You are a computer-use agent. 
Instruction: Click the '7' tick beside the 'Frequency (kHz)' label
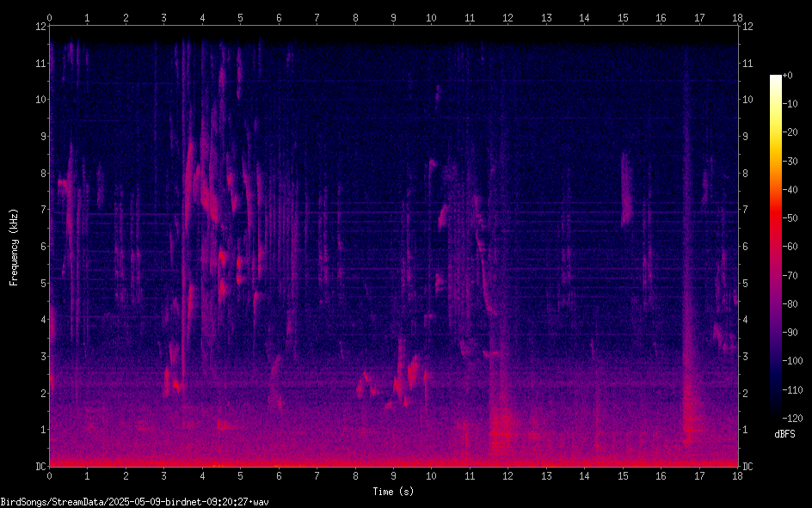click(43, 210)
